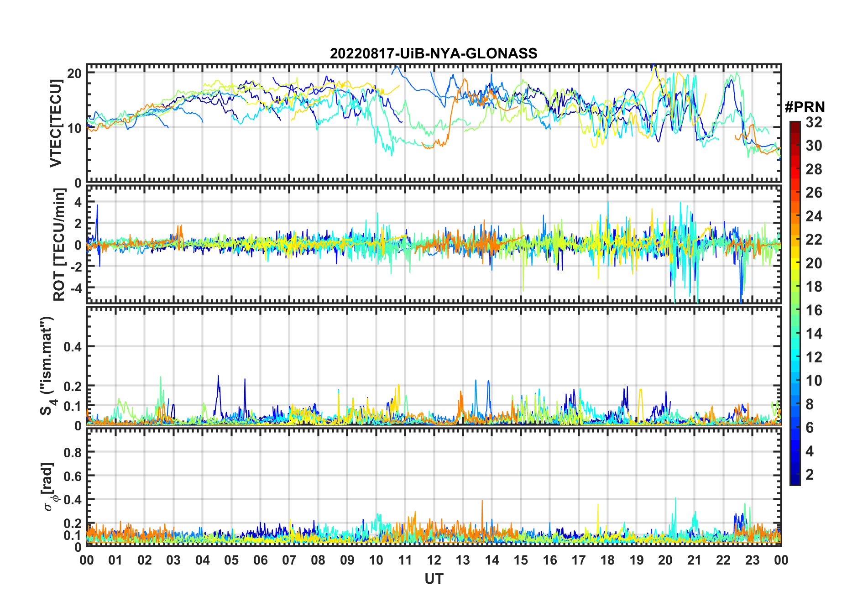Click the ROT [TECU/min] axis label
Image resolution: width=868 pixels, height=607 pixels.
pos(59,245)
